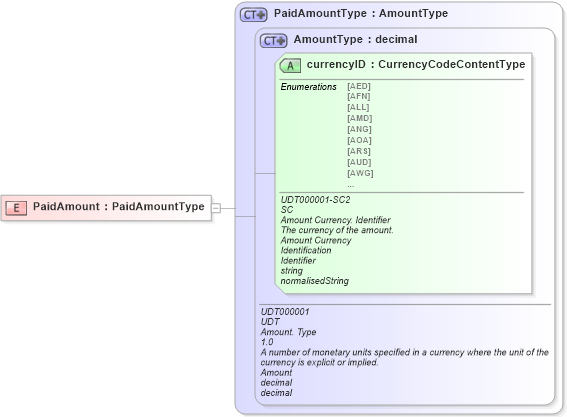Click the 'Identification' annotation line

click(x=306, y=250)
